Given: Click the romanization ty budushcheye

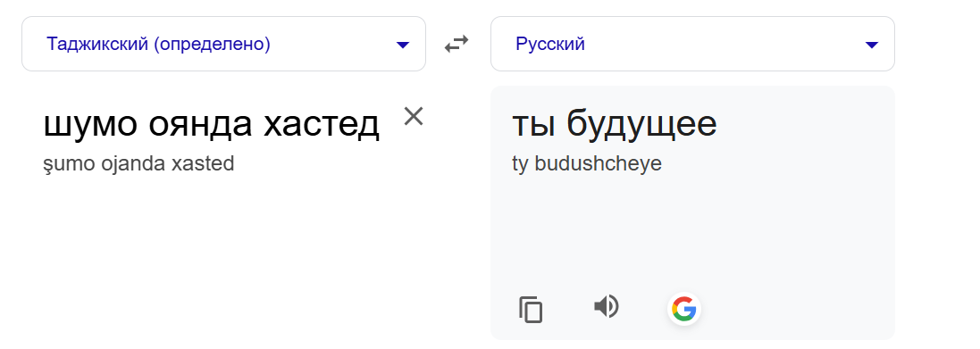Looking at the screenshot, I should point(587,163).
